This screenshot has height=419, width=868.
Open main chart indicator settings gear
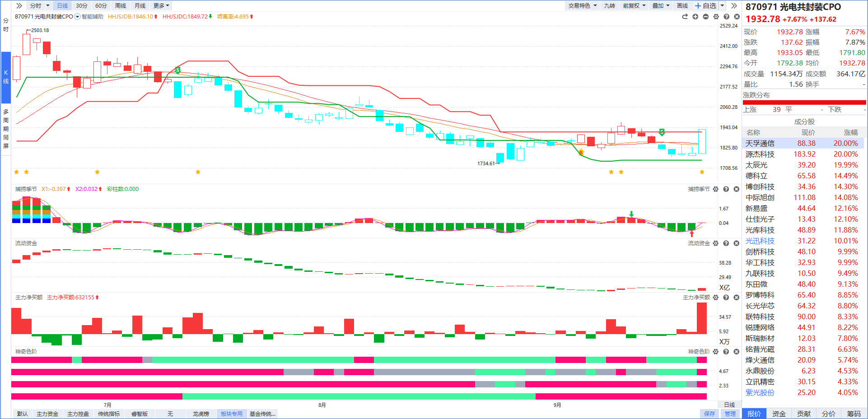tap(716, 17)
